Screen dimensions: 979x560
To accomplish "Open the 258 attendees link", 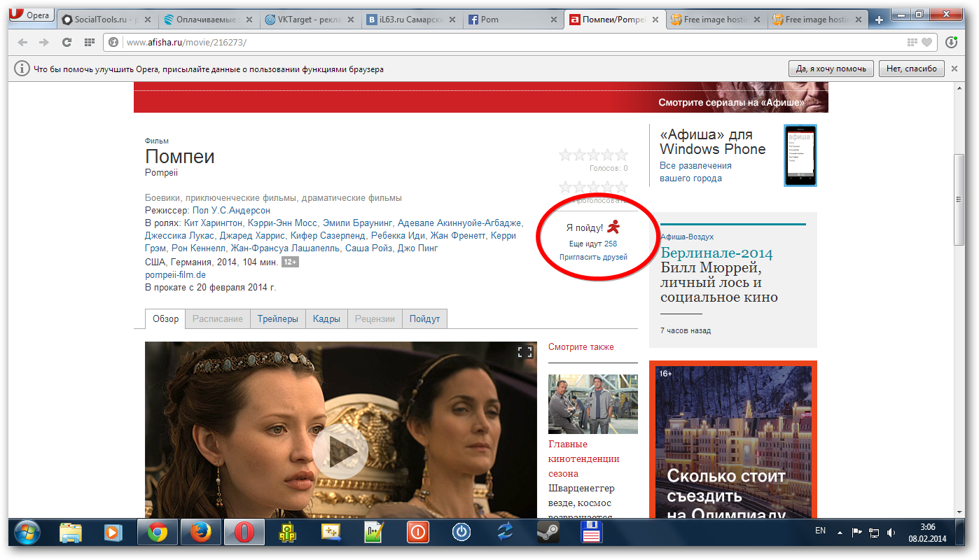I will (611, 244).
